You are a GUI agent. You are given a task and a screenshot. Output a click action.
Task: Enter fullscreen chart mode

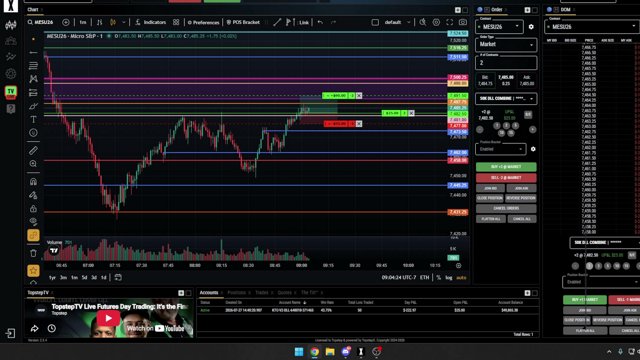click(449, 22)
